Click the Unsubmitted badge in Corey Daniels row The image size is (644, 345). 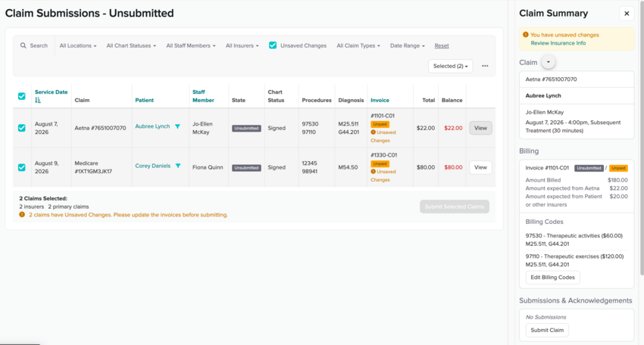(x=246, y=168)
